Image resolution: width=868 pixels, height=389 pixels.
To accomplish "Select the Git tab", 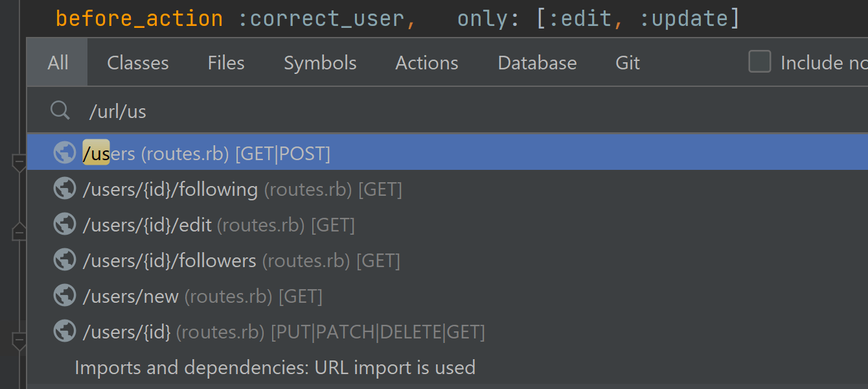I will 628,63.
